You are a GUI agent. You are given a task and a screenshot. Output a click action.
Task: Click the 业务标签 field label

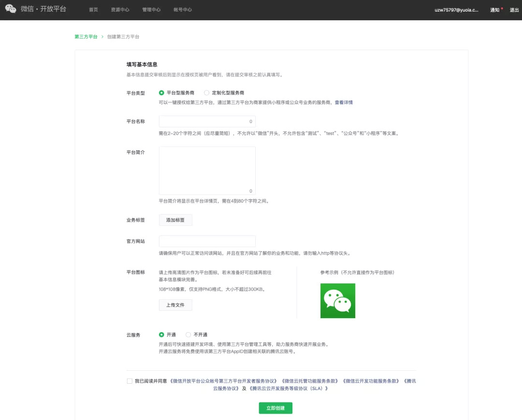pos(136,220)
